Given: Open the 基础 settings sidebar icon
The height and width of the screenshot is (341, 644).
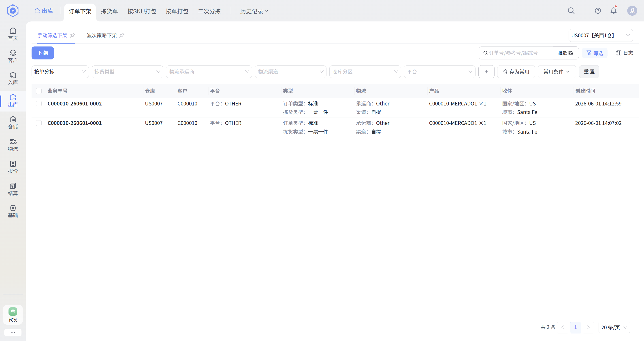Looking at the screenshot, I should click(13, 211).
